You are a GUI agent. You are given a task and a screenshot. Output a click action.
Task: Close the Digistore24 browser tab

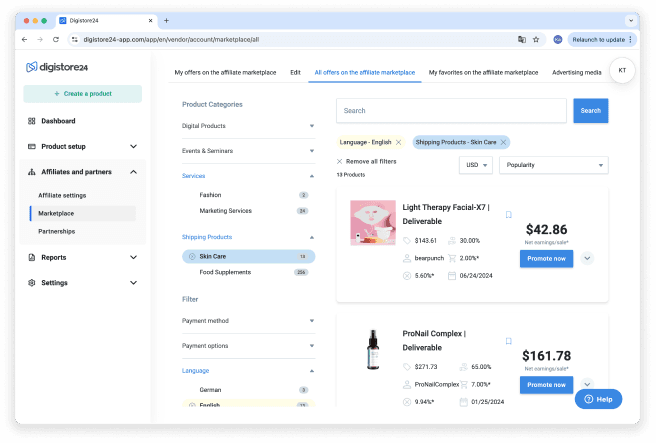(151, 20)
